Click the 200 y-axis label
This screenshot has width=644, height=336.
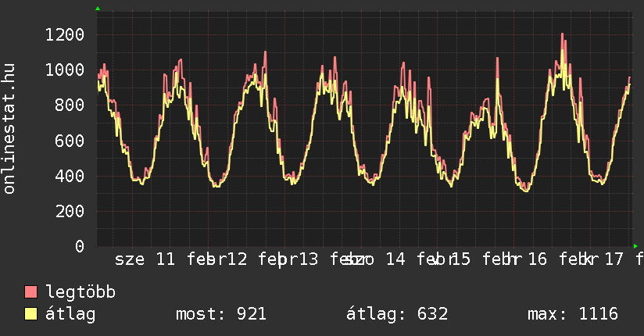(x=70, y=211)
